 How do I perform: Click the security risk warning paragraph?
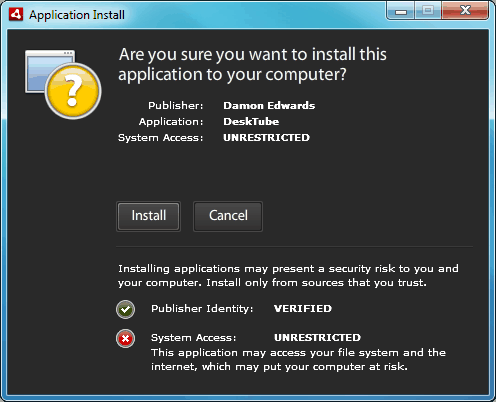point(288,276)
